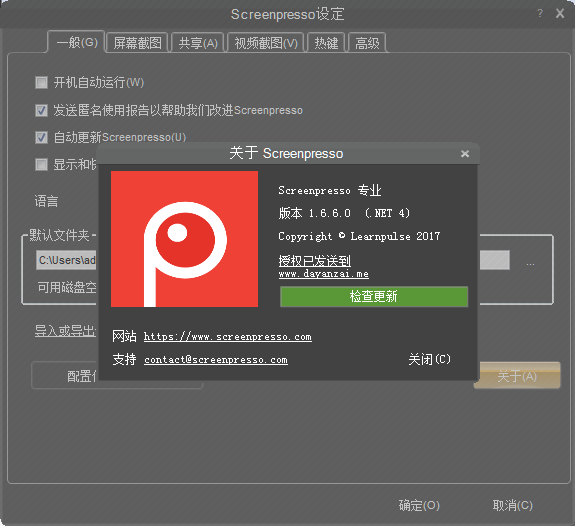Image resolution: width=575 pixels, height=526 pixels.
Task: Click the help question mark icon
Action: pyautogui.click(x=540, y=14)
